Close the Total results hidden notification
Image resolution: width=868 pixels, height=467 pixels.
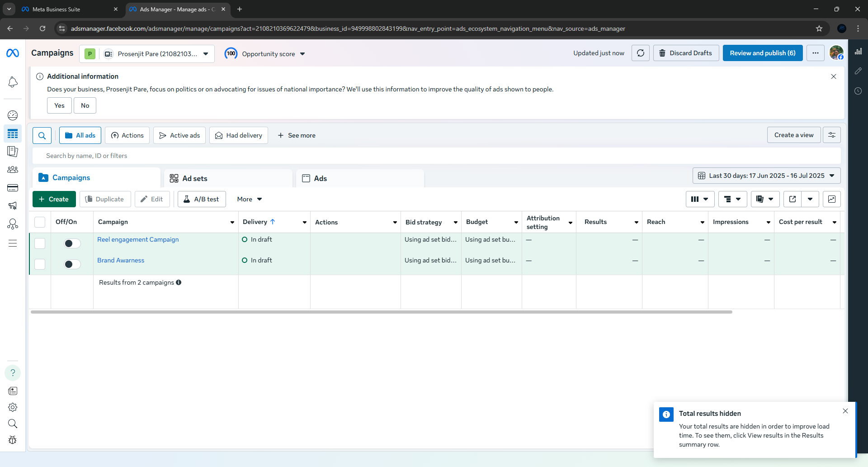point(845,411)
